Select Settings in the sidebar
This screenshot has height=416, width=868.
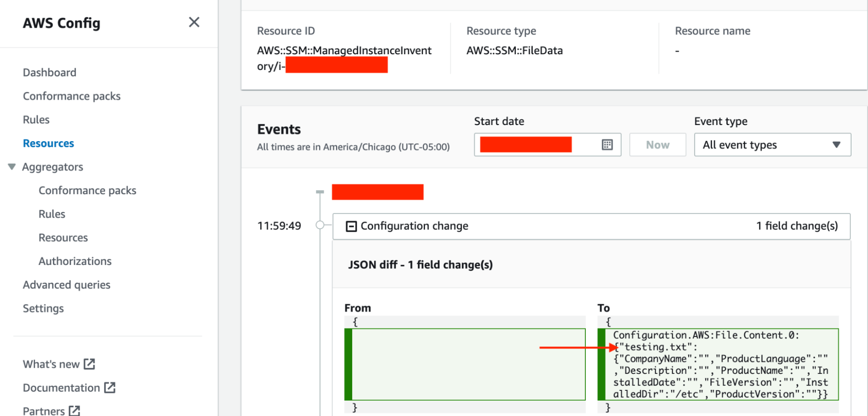43,308
